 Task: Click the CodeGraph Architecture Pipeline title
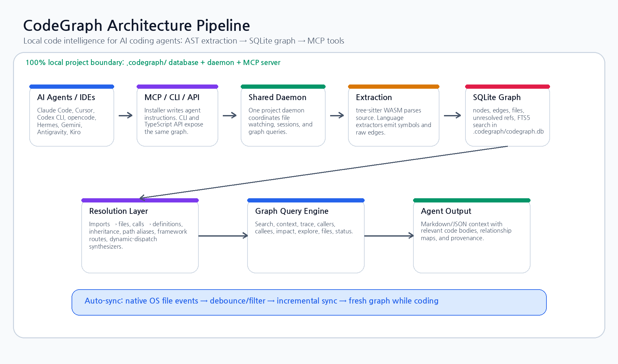coord(137,26)
